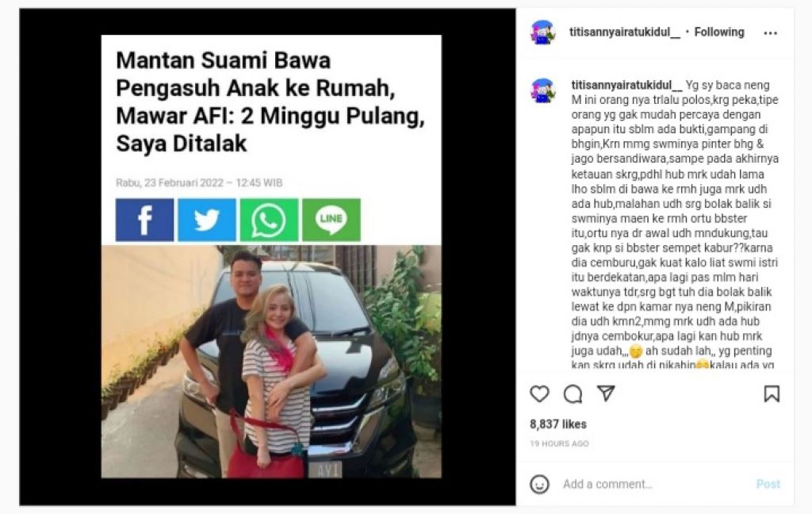
Task: Toggle the Following status button
Action: [x=718, y=32]
